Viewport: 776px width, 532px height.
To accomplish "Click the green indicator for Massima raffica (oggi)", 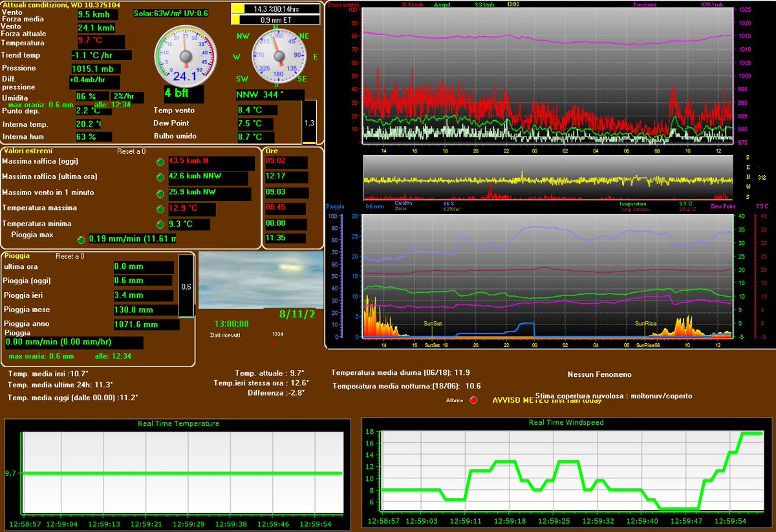I will point(160,162).
